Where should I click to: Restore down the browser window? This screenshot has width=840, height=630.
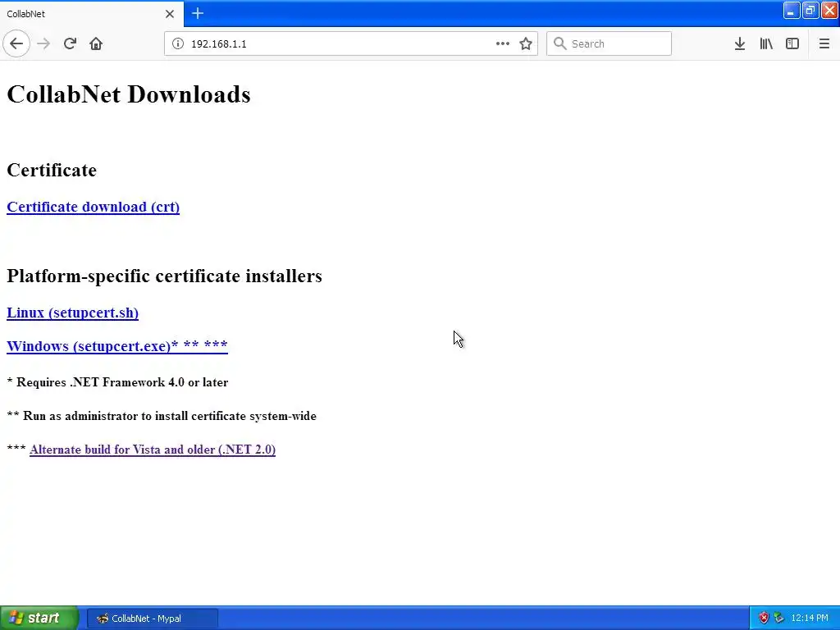810,10
